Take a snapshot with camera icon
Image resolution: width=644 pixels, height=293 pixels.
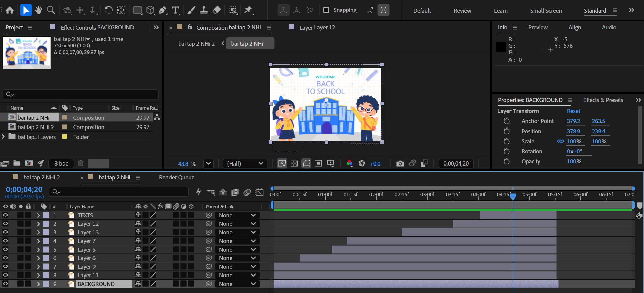click(x=400, y=164)
